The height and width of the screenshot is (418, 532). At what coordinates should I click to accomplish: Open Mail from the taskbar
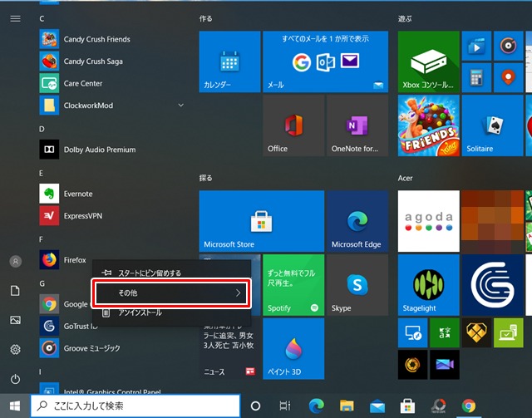point(377,406)
